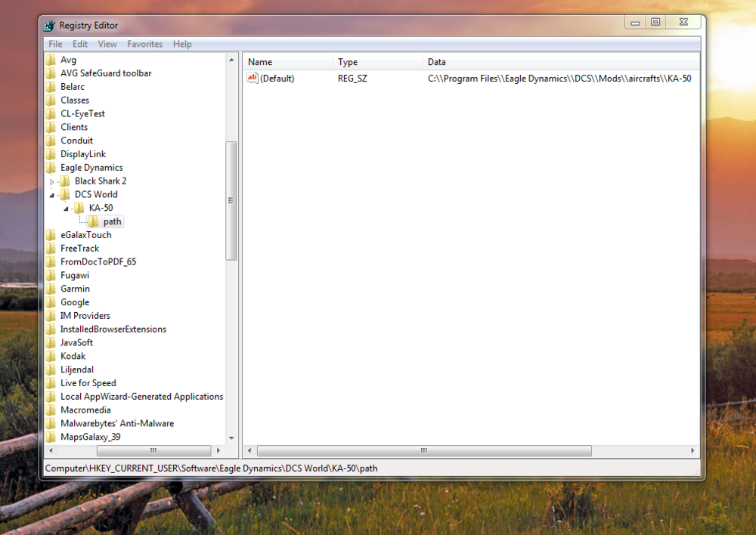
Task: Open the Favorites menu
Action: 144,44
